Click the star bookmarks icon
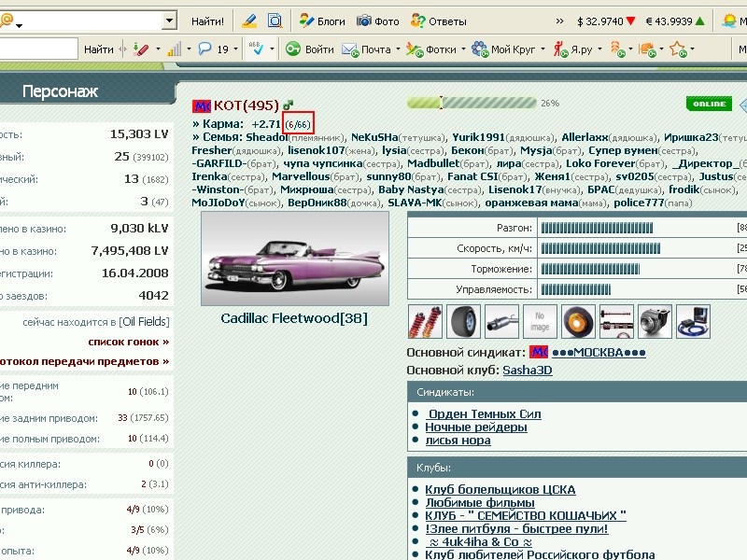Image resolution: width=747 pixels, height=560 pixels. [677, 49]
